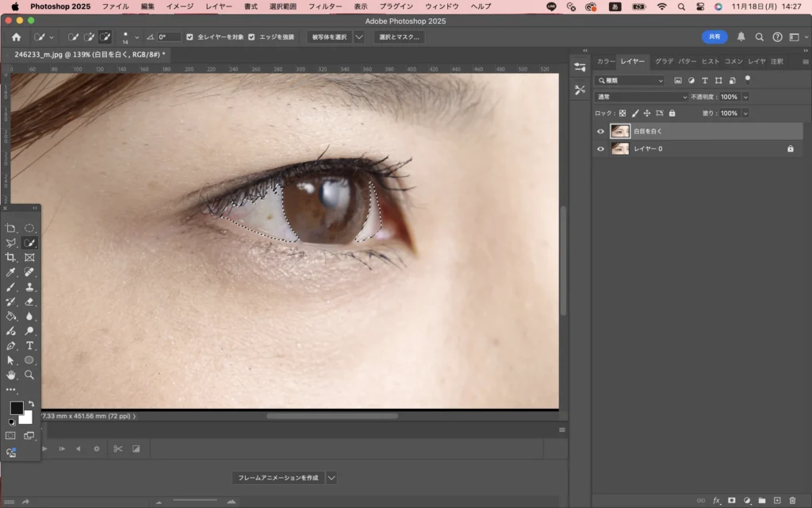Open the 通常 blend mode dropdown

pyautogui.click(x=642, y=97)
